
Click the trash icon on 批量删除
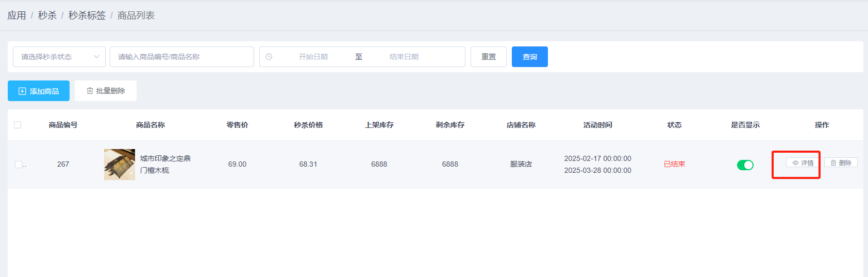click(x=90, y=91)
